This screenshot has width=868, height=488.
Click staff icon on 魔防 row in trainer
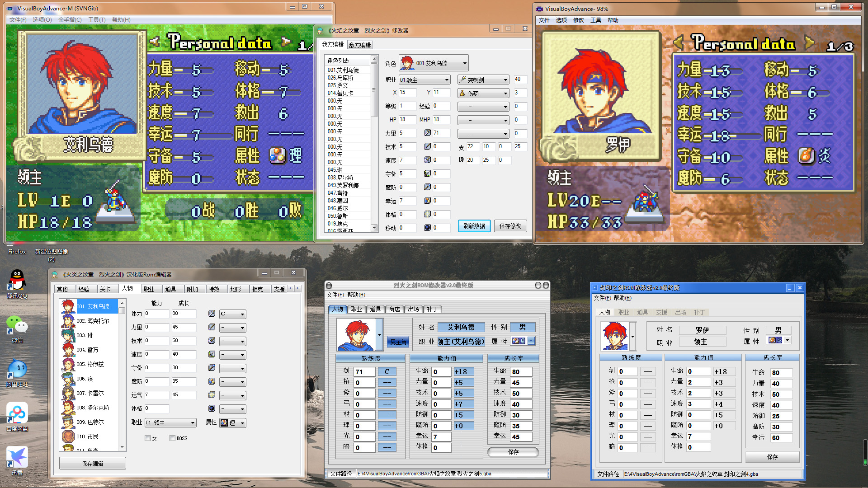click(x=427, y=187)
